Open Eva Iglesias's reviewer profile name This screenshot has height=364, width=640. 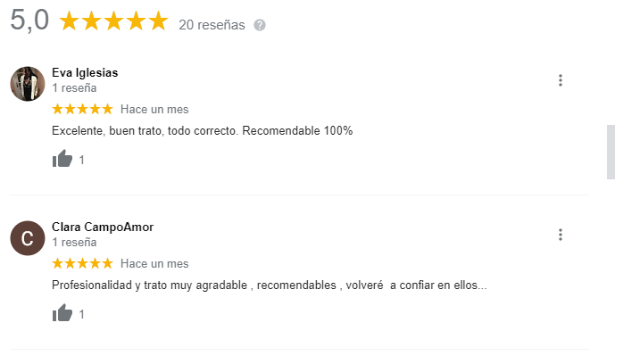(x=85, y=73)
